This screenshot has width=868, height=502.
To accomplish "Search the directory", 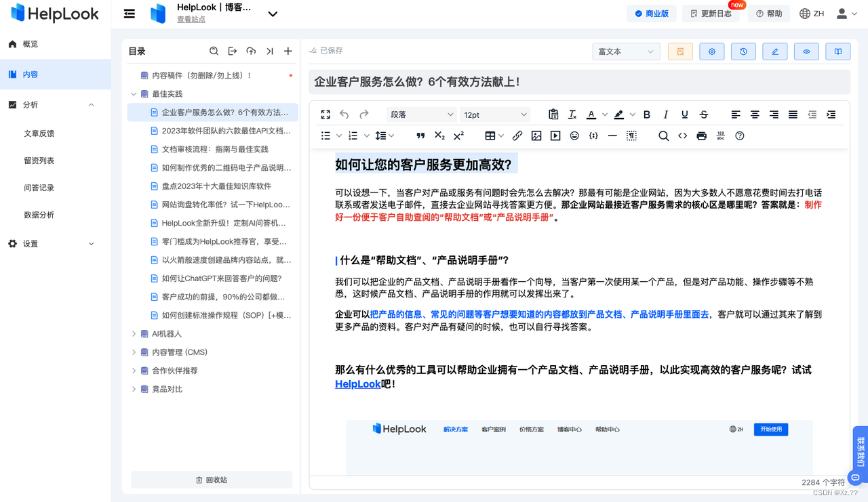I will tap(214, 51).
